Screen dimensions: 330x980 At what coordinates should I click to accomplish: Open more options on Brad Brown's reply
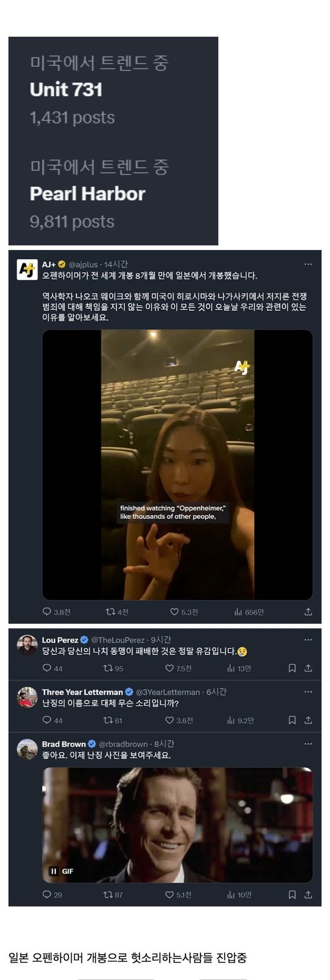[x=308, y=744]
